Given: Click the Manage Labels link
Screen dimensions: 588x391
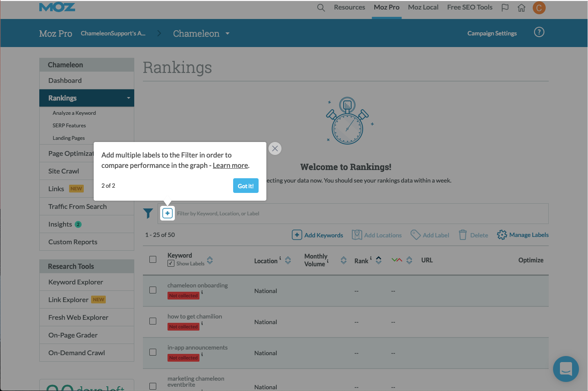Looking at the screenshot, I should tap(529, 235).
